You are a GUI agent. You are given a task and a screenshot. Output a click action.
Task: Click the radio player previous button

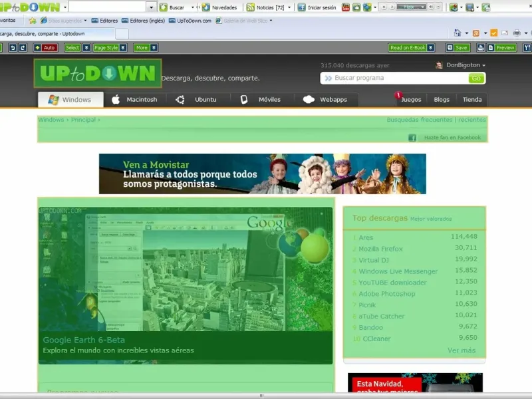[x=384, y=7]
